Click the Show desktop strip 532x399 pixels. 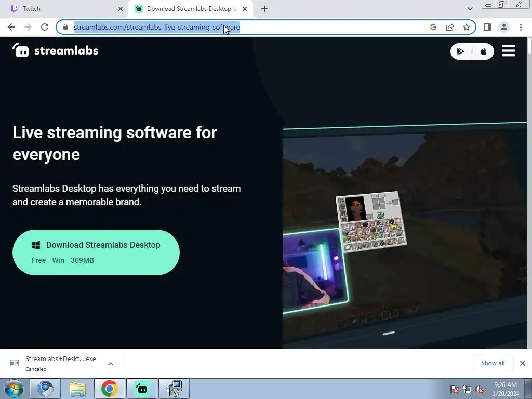click(x=528, y=389)
